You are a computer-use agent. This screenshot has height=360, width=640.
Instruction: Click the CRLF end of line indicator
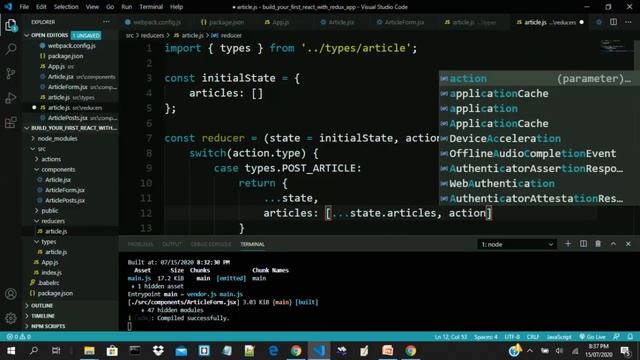pyautogui.click(x=533, y=337)
